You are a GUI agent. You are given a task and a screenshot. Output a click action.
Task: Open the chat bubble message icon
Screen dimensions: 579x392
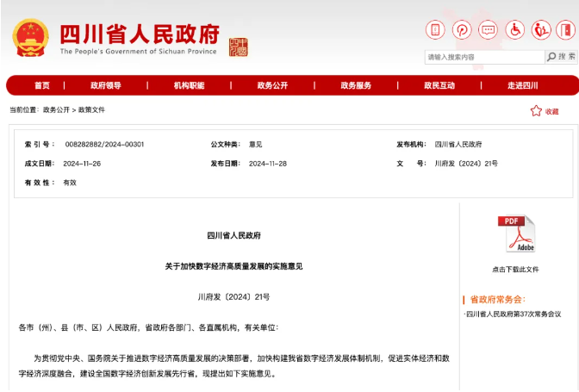point(489,30)
